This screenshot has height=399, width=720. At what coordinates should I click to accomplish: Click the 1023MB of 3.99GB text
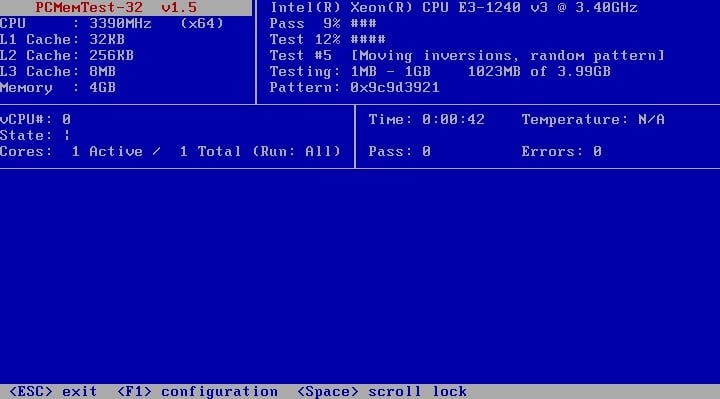pos(539,72)
